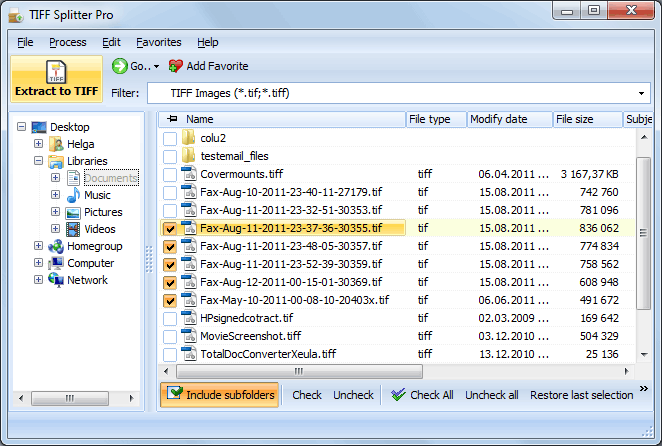Open the Process menu
This screenshot has width=662, height=446.
pyautogui.click(x=68, y=42)
